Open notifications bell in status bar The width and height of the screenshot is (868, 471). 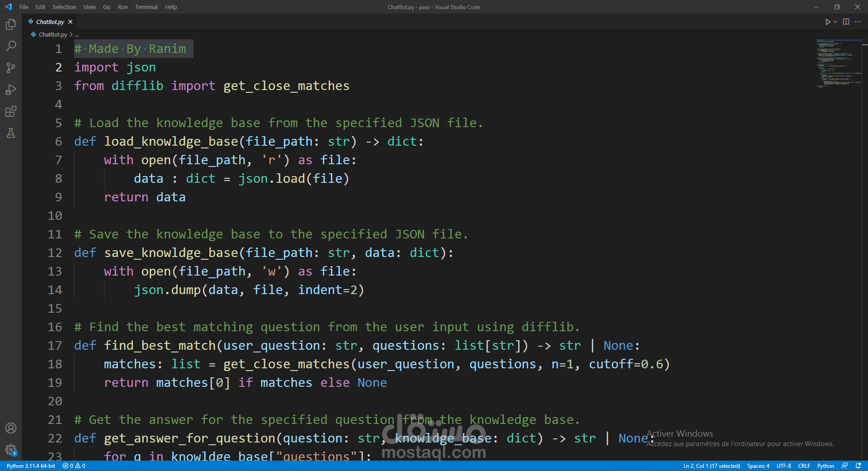[x=858, y=466]
